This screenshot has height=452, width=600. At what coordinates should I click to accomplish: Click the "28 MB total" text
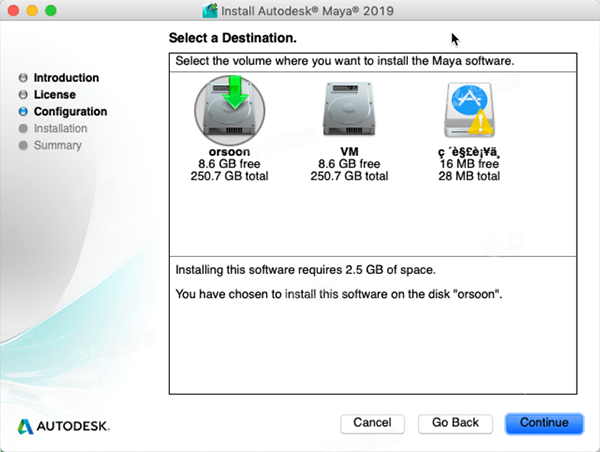[469, 176]
